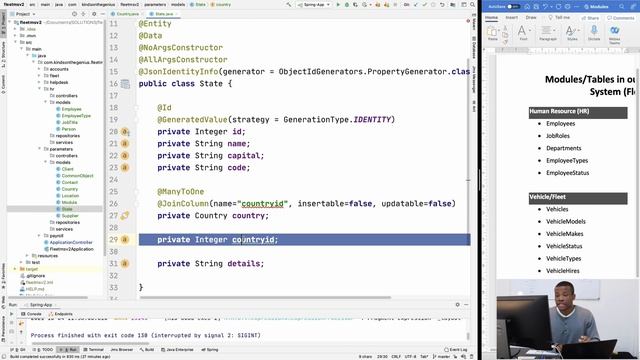Click the undo arrow in IntelliJ toolbar

(442, 4)
